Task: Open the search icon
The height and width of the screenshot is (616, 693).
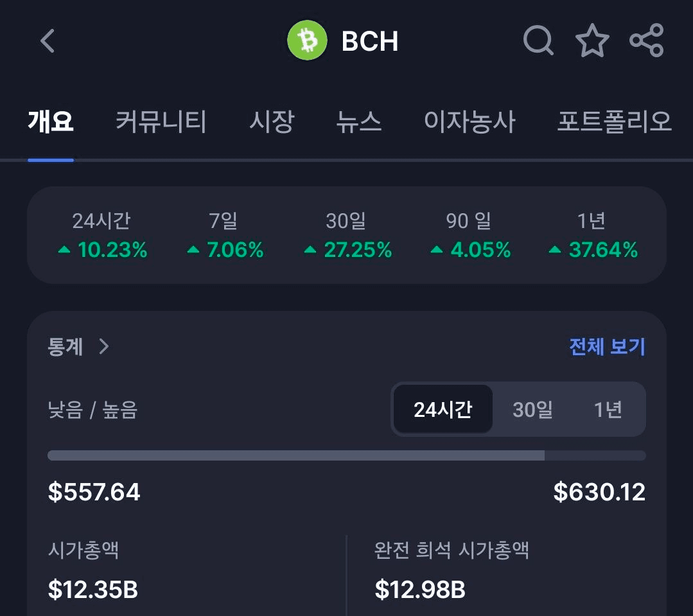Action: (x=538, y=40)
